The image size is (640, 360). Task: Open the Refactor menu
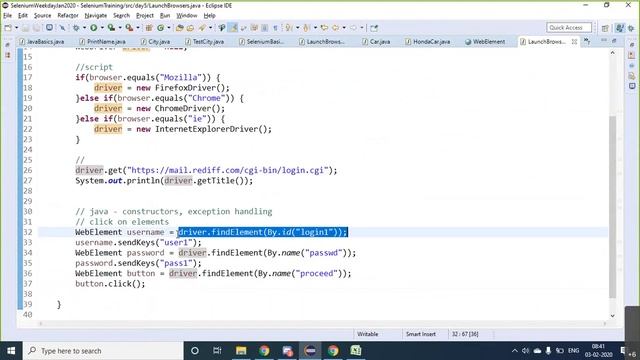tap(68, 16)
